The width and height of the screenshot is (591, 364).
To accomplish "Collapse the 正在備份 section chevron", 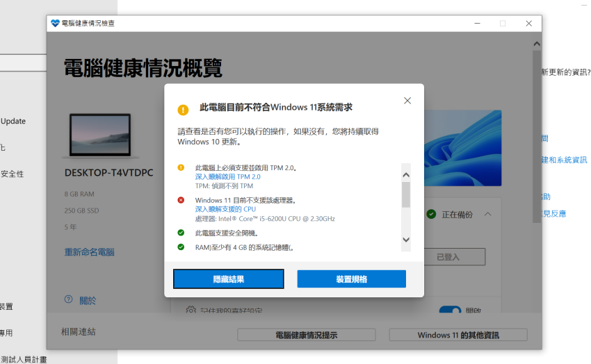I will point(487,214).
